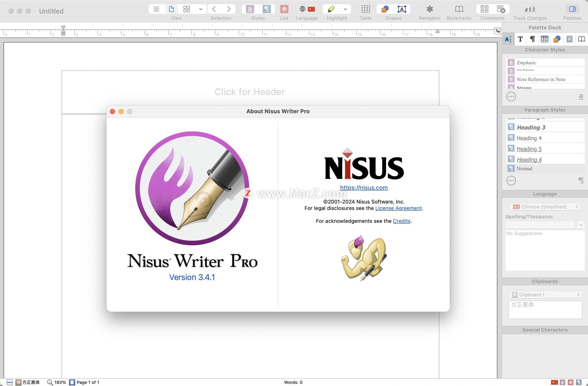Apply the Heading 4 paragraph style

coord(545,138)
